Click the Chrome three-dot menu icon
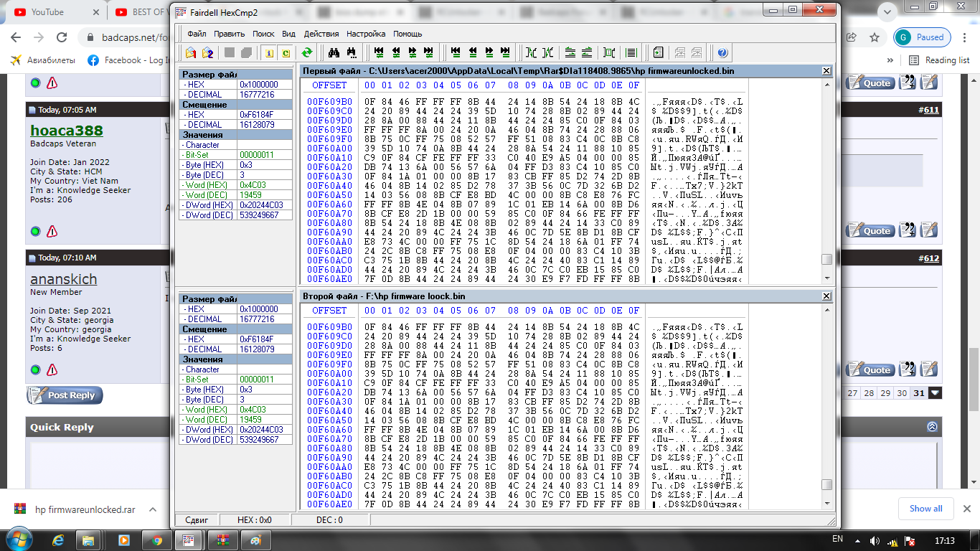Viewport: 980px width, 551px height. click(966, 37)
